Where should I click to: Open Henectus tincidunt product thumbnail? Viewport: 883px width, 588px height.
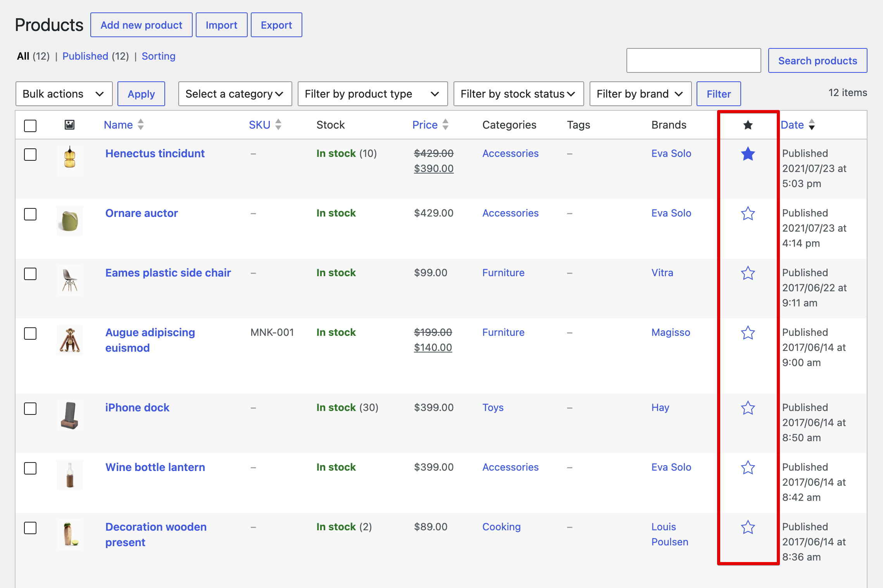click(x=70, y=161)
